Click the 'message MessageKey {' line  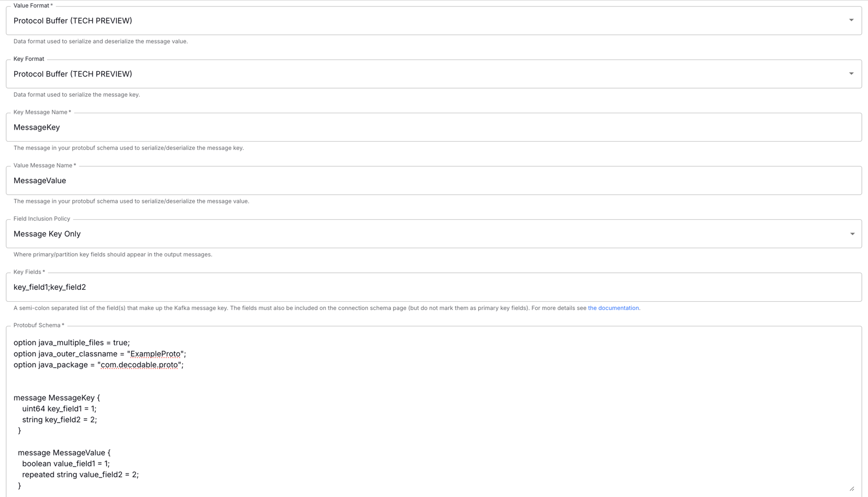click(x=57, y=398)
